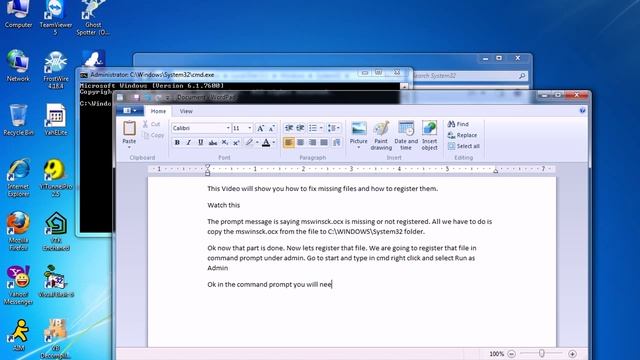
Task: Toggle strikethrough formatting
Action: coord(213,142)
